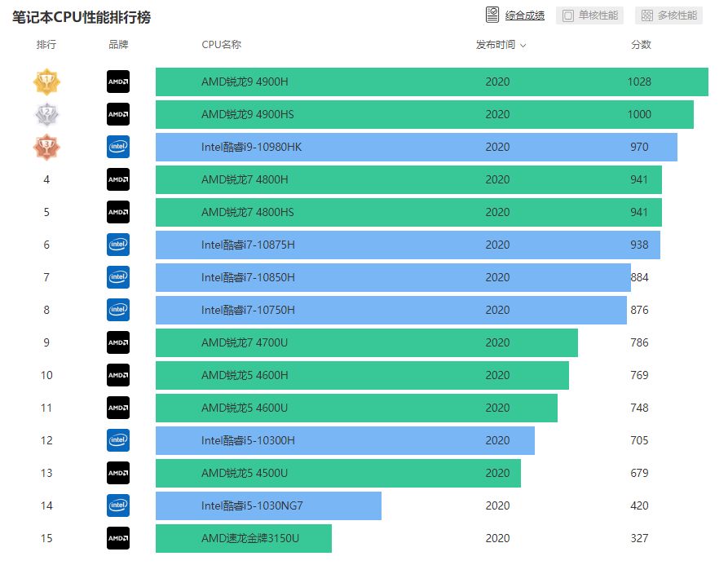The image size is (728, 565).
Task: Click Intel logo beside i9-10980HK
Action: click(118, 147)
